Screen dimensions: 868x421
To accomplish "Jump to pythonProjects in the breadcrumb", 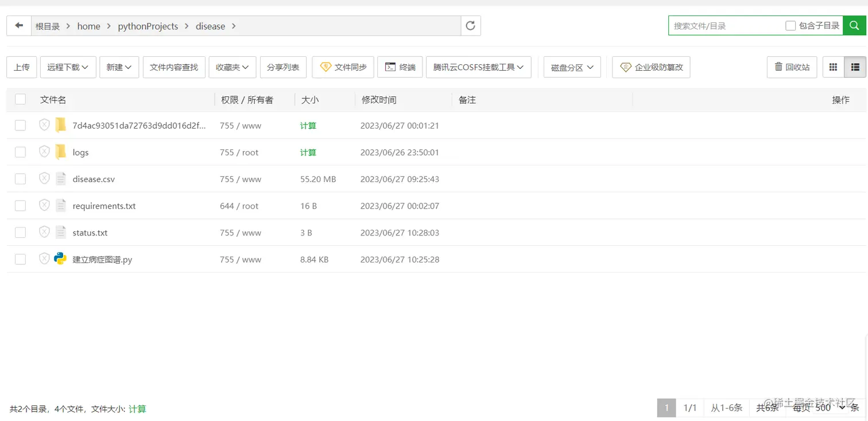I will (148, 26).
